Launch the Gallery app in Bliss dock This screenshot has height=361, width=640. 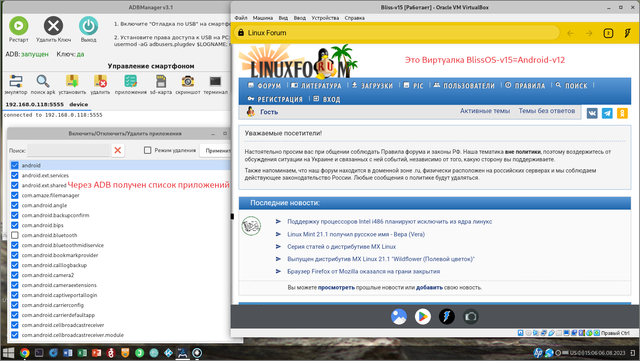(x=399, y=316)
